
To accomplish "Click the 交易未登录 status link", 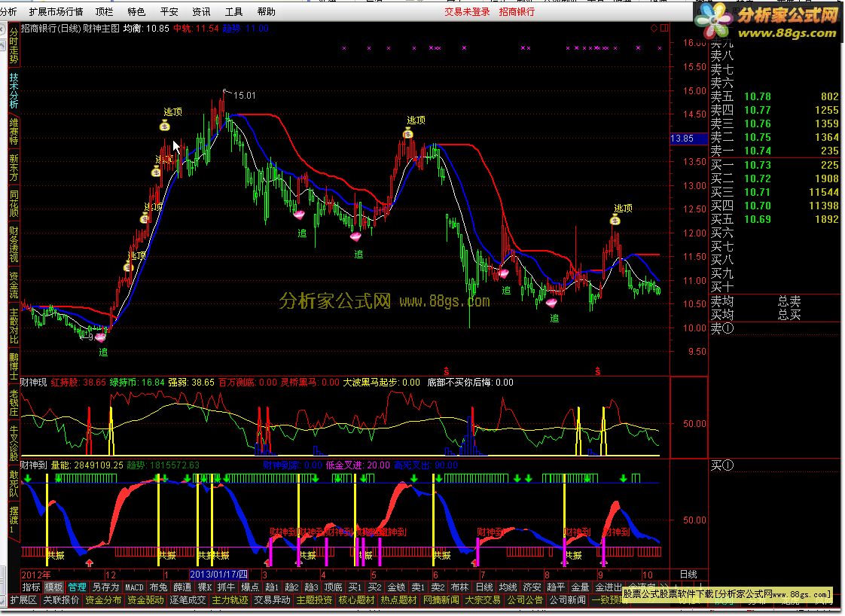I will point(467,11).
